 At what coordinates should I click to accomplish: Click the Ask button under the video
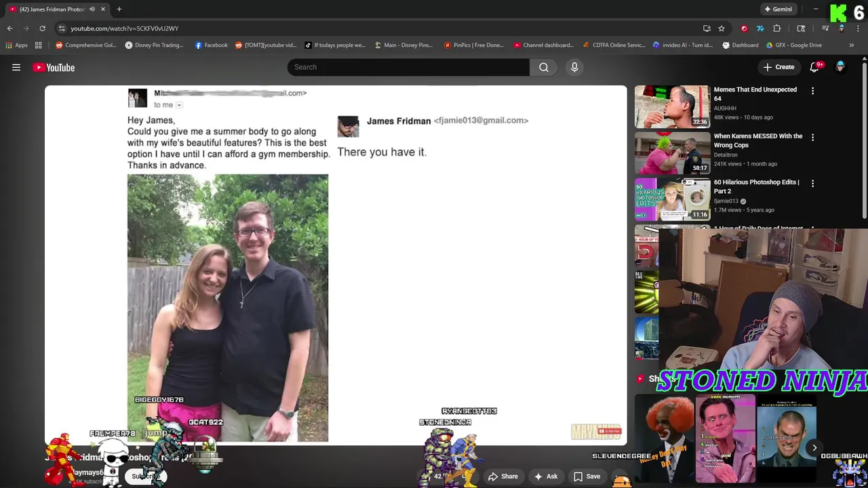pyautogui.click(x=546, y=476)
